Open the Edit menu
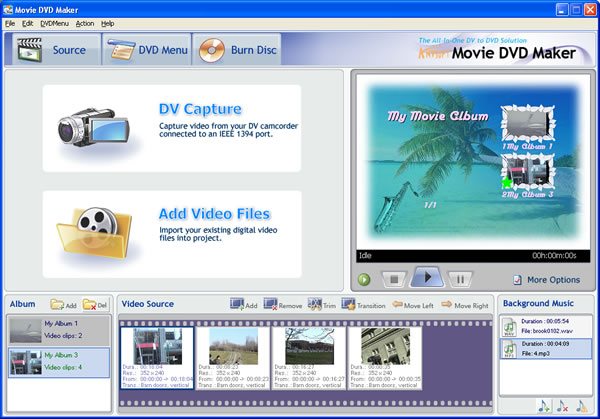Viewport: 600px width, 419px height. coord(28,24)
